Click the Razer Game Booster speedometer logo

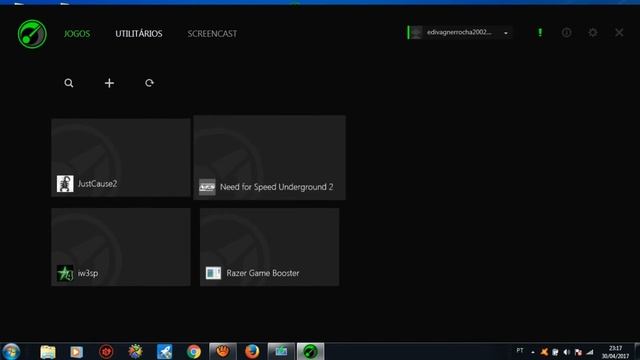[x=32, y=34]
